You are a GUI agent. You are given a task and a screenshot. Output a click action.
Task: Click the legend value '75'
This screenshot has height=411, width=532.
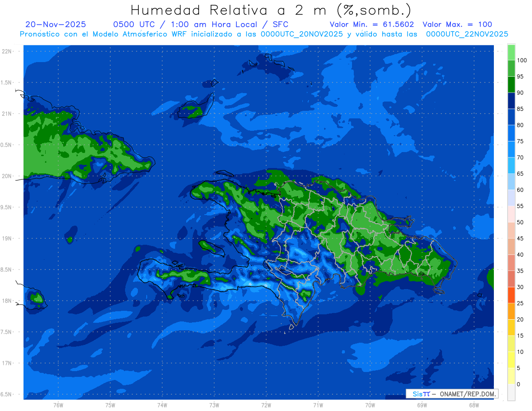(x=520, y=141)
